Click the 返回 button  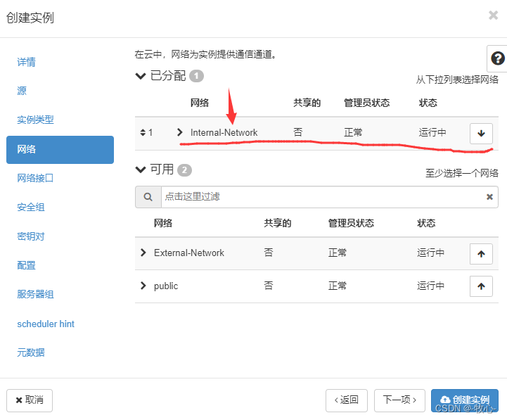click(346, 400)
